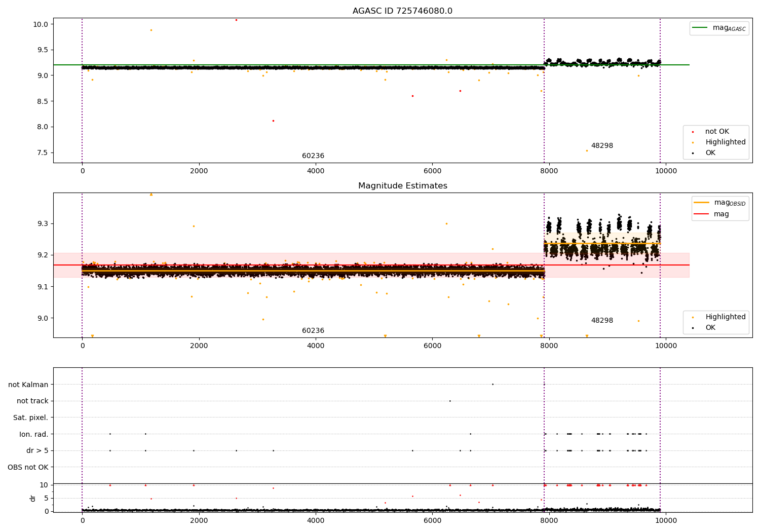
Task: Click the '48298' obsid label in the top plot
Action: click(602, 146)
